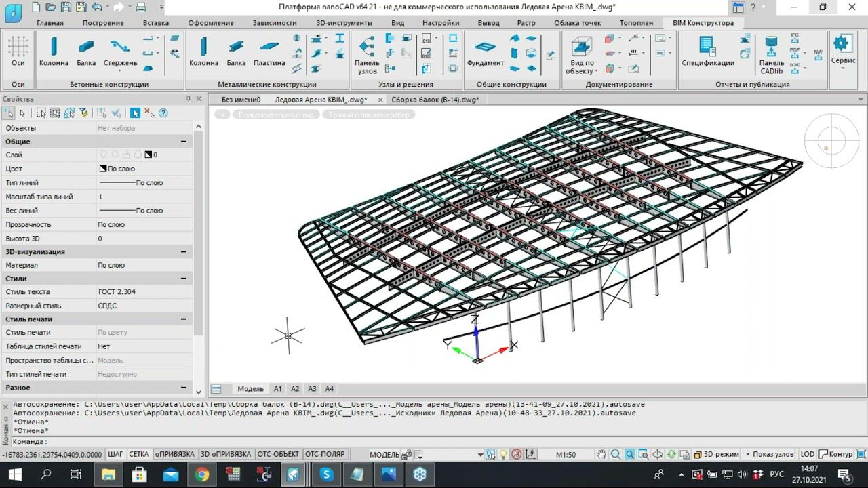Toggle СЕТКА grid display
This screenshot has width=868, height=488.
(138, 454)
